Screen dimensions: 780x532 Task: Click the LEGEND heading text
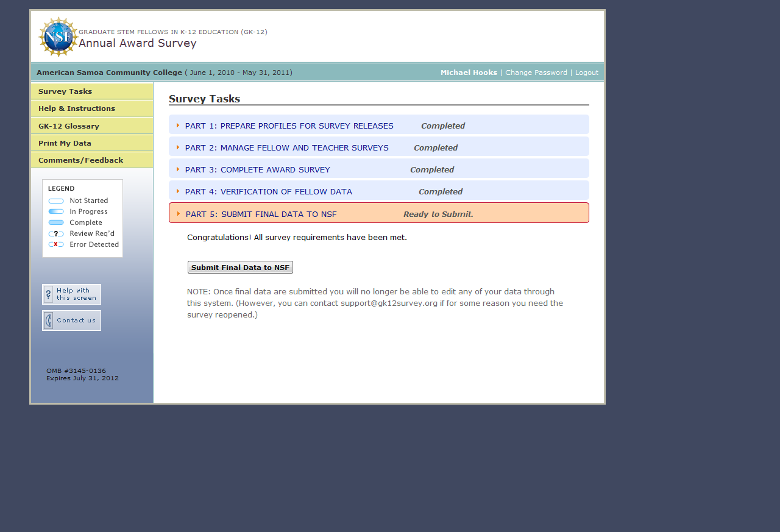62,189
